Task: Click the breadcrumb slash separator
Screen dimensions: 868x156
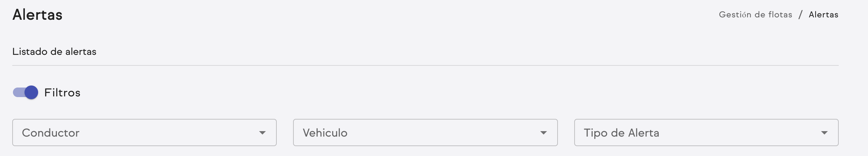Action: click(x=801, y=15)
